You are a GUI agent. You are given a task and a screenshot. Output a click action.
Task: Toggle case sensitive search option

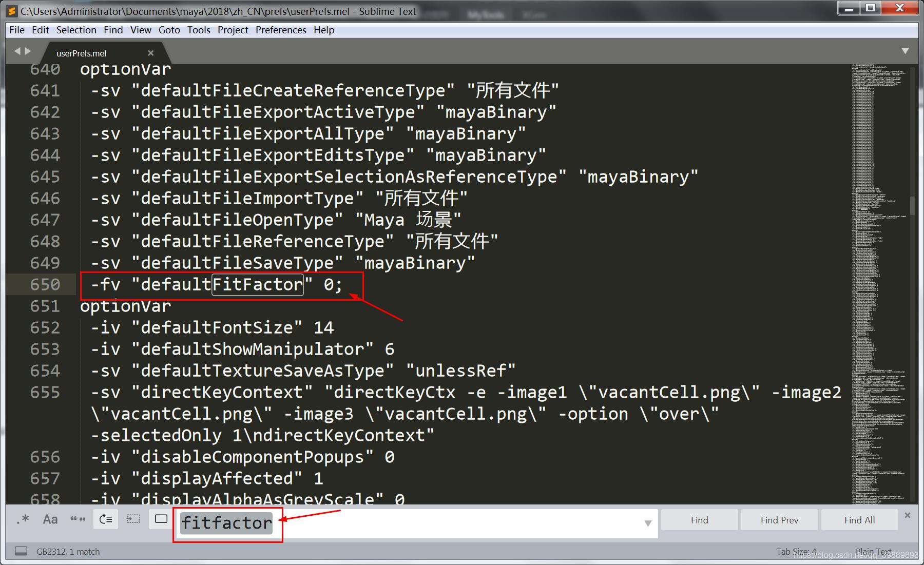[50, 519]
